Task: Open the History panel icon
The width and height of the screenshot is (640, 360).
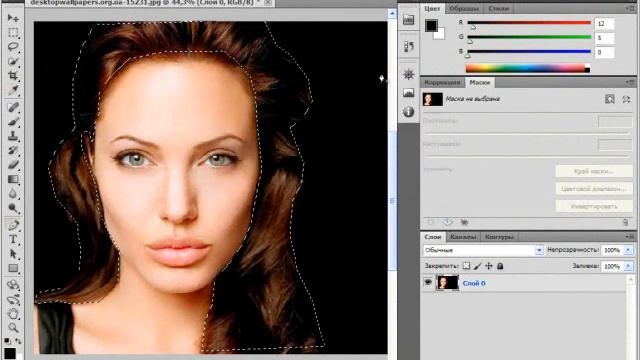Action: (409, 46)
